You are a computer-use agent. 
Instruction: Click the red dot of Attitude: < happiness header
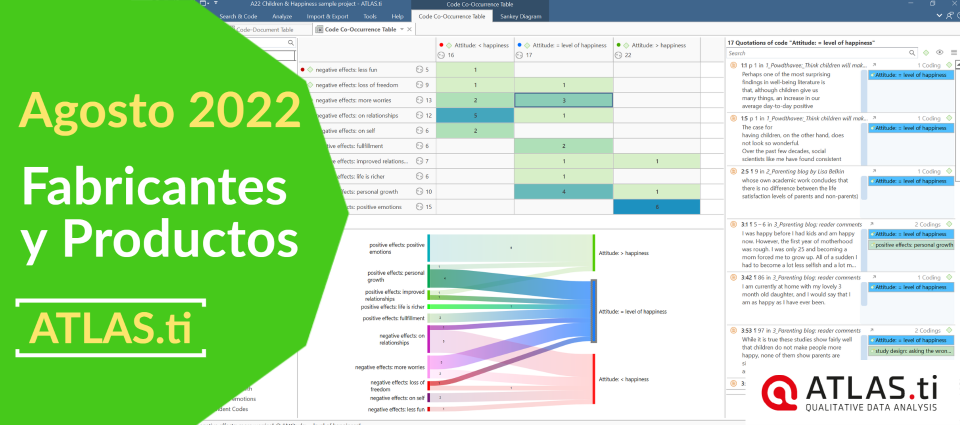click(441, 45)
